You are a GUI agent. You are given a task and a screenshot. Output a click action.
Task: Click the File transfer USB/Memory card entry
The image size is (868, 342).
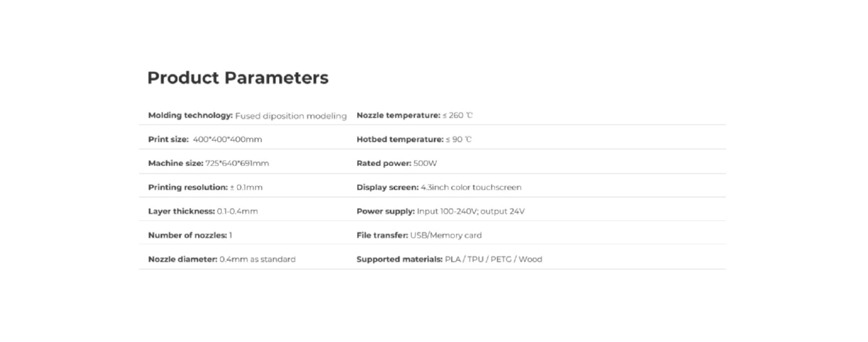click(418, 235)
